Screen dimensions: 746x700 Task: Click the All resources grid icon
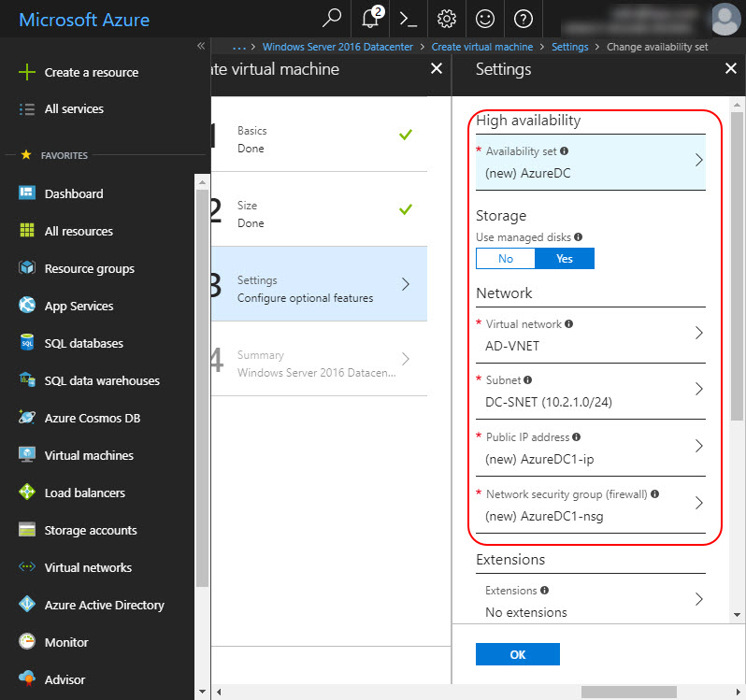pyautogui.click(x=27, y=230)
